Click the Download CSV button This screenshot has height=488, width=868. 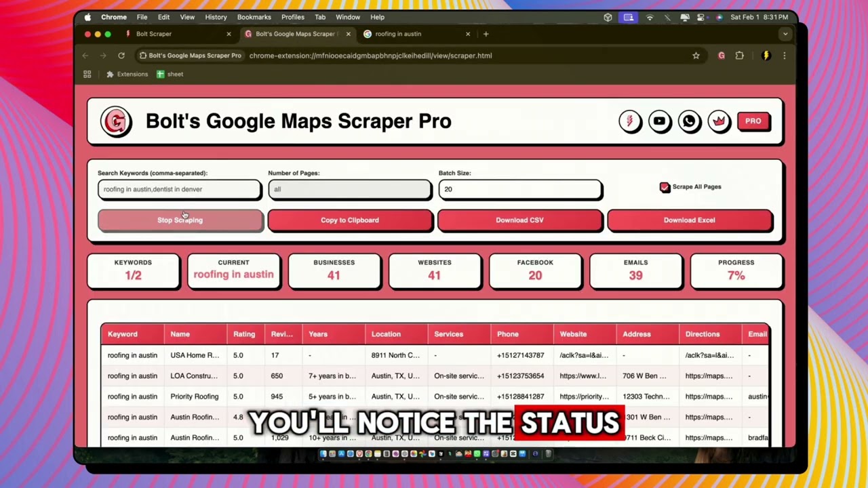tap(519, 220)
